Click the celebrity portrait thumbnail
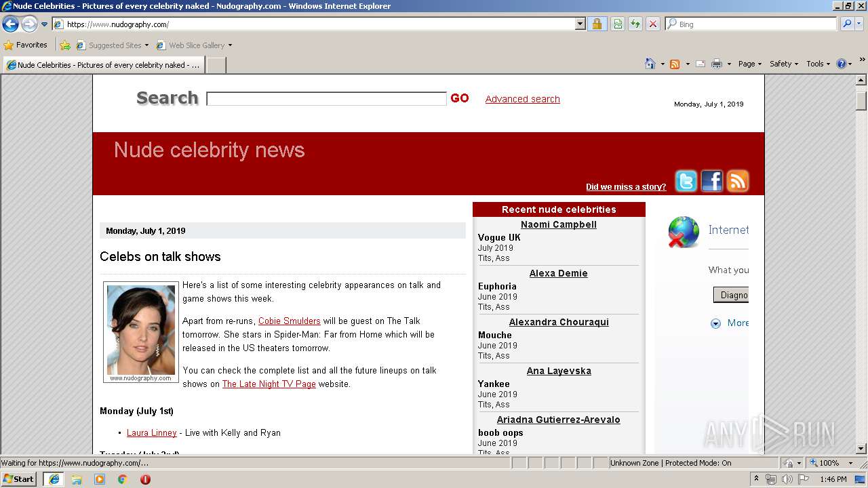This screenshot has width=868, height=488. 141,332
